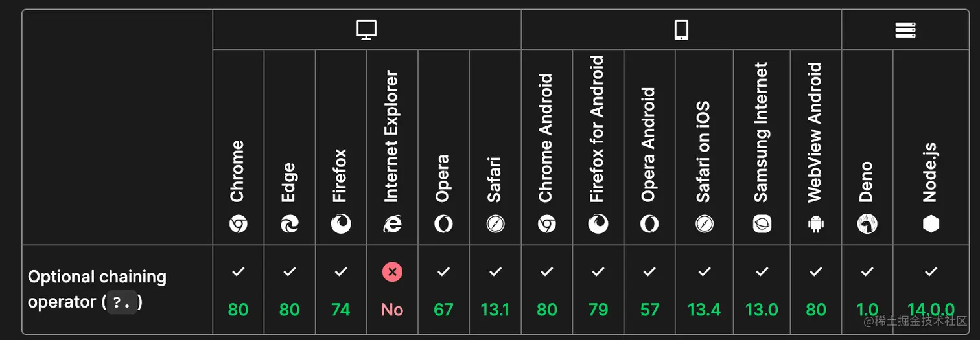The height and width of the screenshot is (340, 980).
Task: Click the Edge browser icon
Action: click(289, 225)
